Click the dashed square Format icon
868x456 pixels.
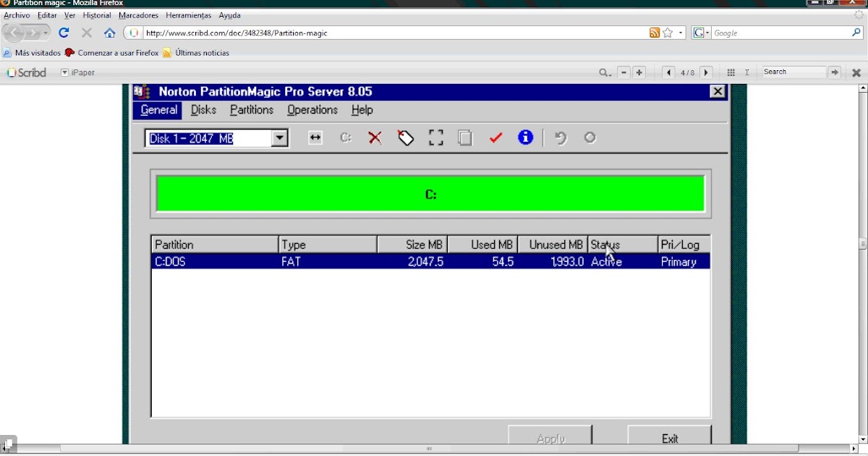[435, 138]
